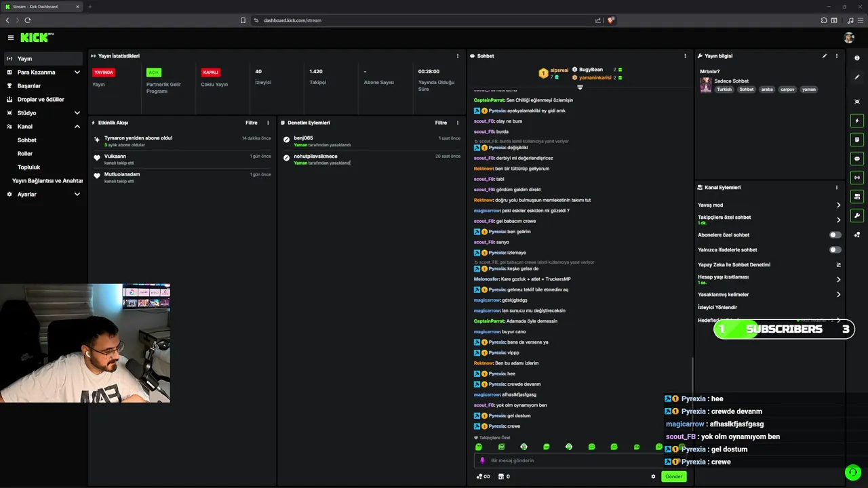The height and width of the screenshot is (488, 868).
Task: Open Filtre in Etkinlik Akışı panel
Action: tap(251, 123)
